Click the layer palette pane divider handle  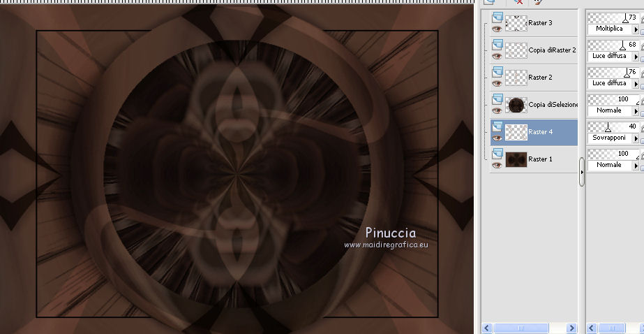point(582,172)
